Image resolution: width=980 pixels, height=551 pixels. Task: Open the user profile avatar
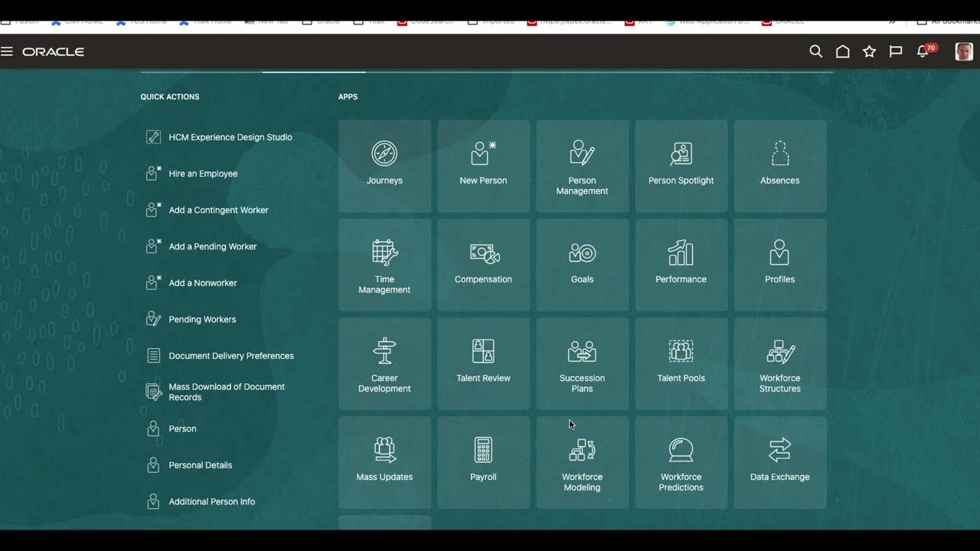tap(964, 51)
